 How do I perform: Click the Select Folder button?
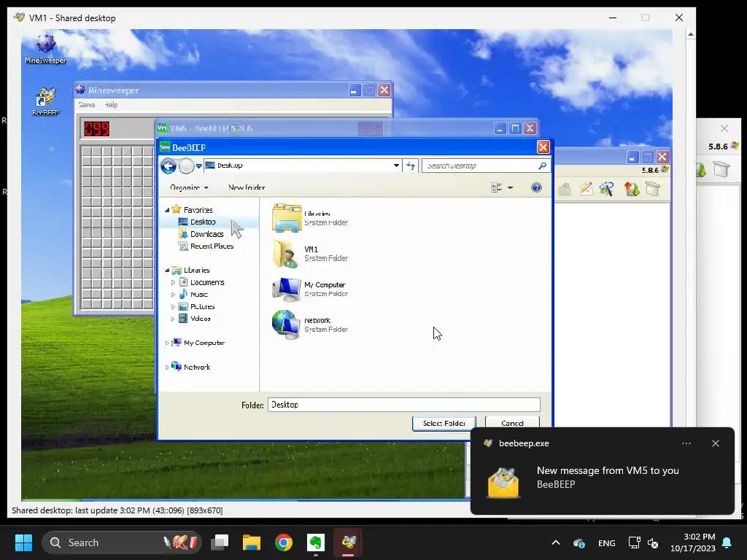pyautogui.click(x=444, y=423)
